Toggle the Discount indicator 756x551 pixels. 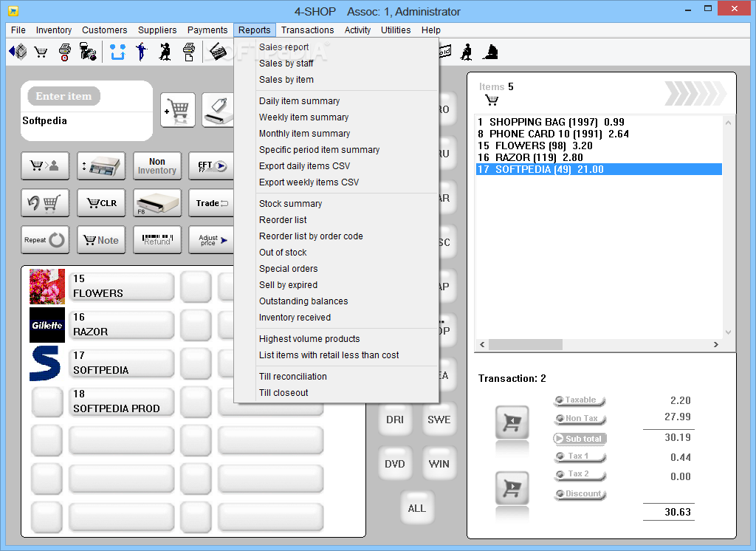tap(580, 494)
